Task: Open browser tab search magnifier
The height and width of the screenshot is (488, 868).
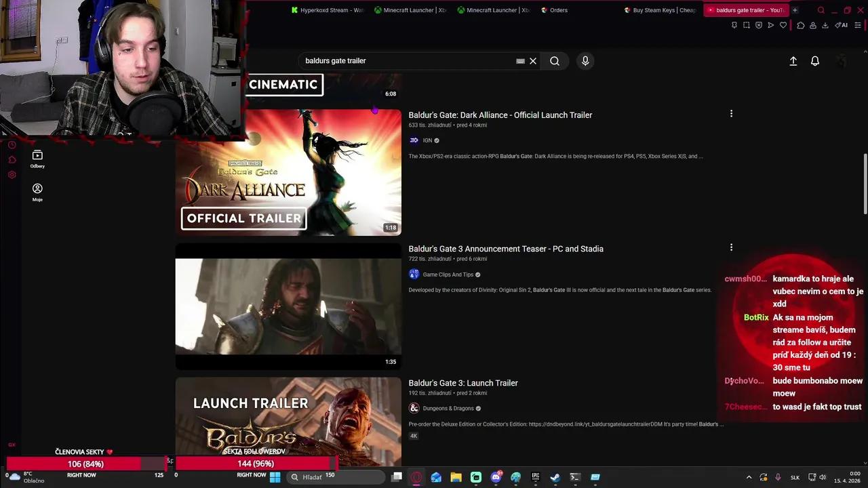Action: (x=821, y=10)
